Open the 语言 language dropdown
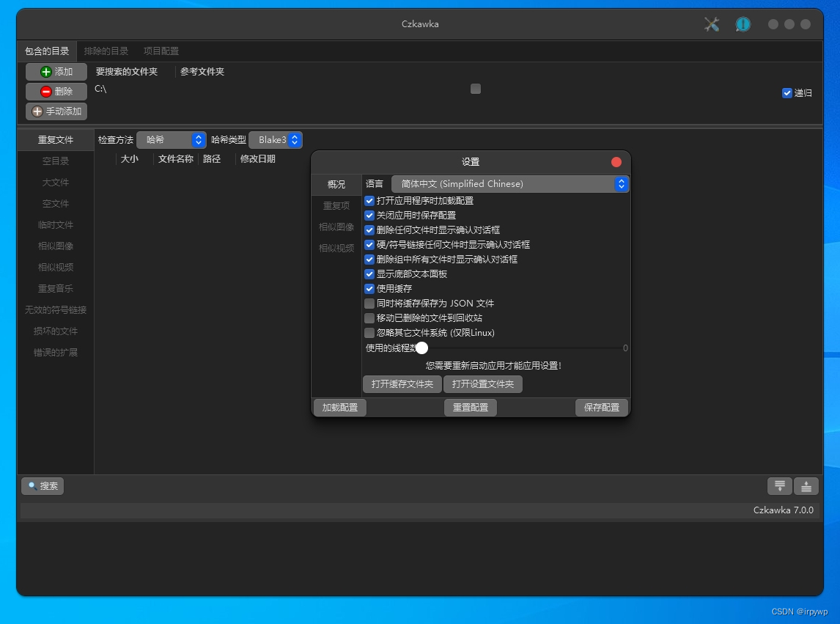The image size is (840, 624). point(510,184)
